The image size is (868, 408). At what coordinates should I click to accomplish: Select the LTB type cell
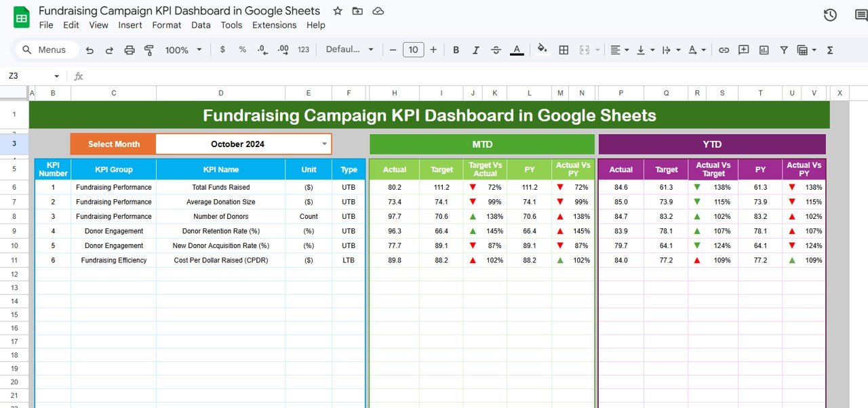tap(349, 260)
